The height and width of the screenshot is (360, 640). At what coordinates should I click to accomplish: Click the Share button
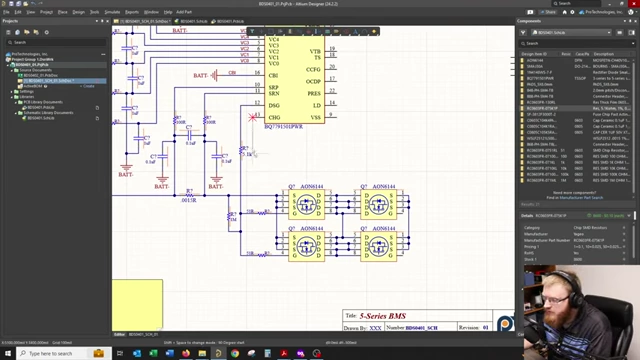pos(548,12)
